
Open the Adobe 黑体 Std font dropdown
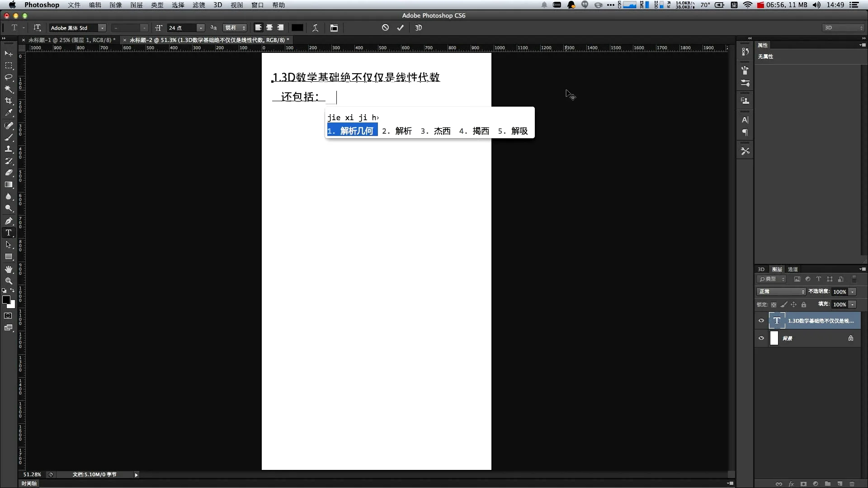coord(103,28)
